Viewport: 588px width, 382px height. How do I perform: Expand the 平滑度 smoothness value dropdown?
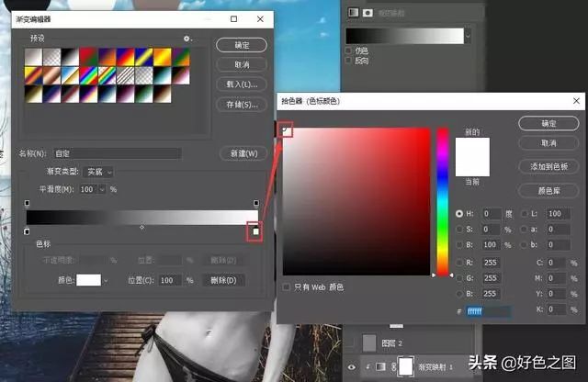coord(102,189)
